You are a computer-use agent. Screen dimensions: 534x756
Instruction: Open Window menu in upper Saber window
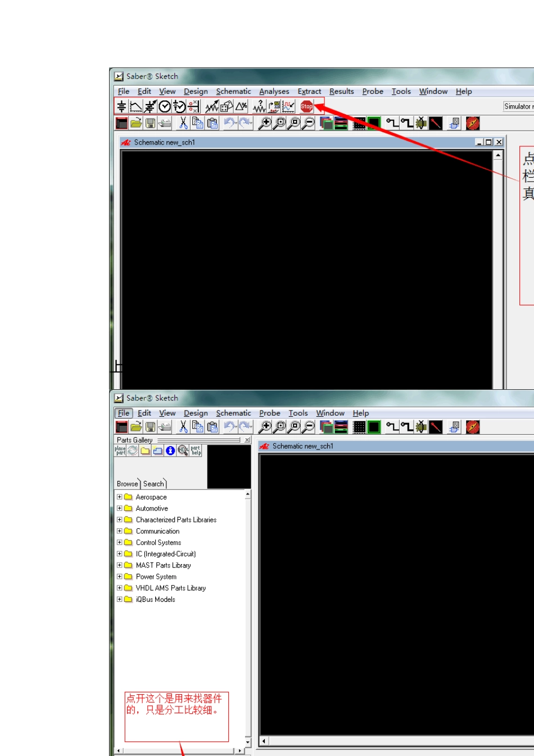point(433,91)
